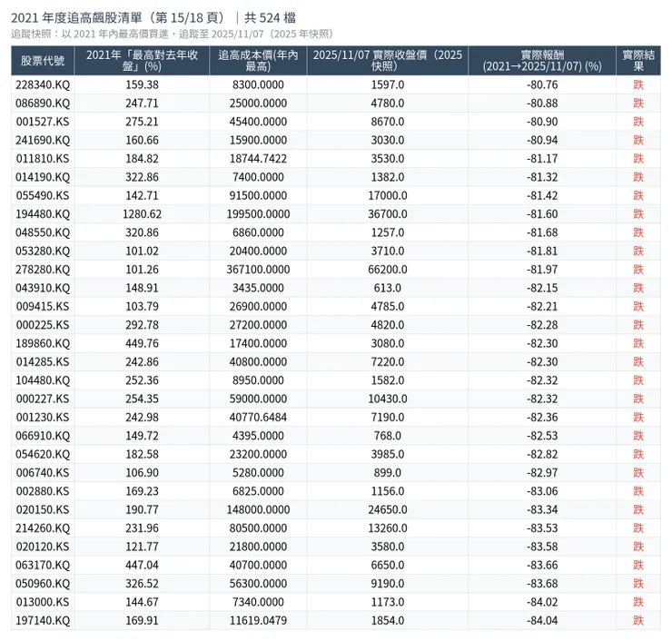This screenshot has width=672, height=641.
Task: Select stock code 063170.KQ
Action: point(43,565)
